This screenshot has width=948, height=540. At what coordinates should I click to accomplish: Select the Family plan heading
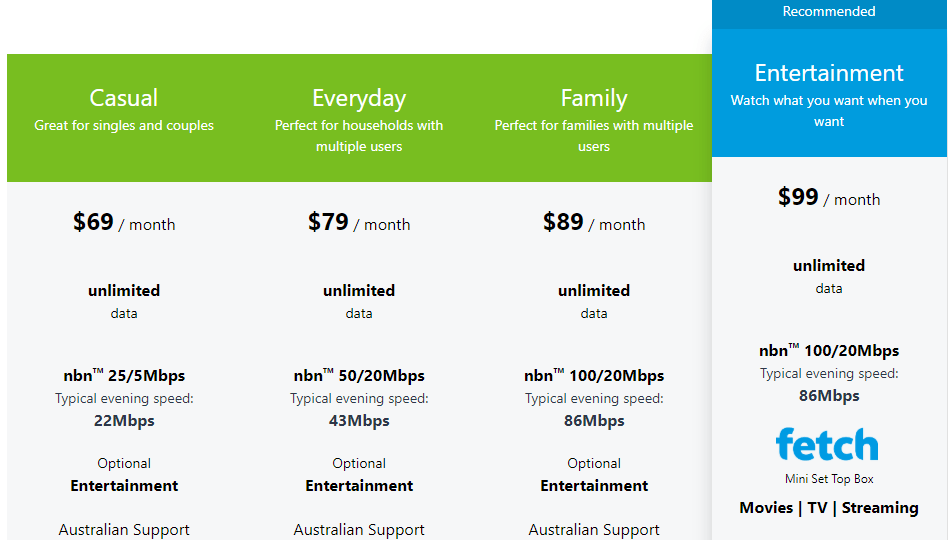coord(594,98)
